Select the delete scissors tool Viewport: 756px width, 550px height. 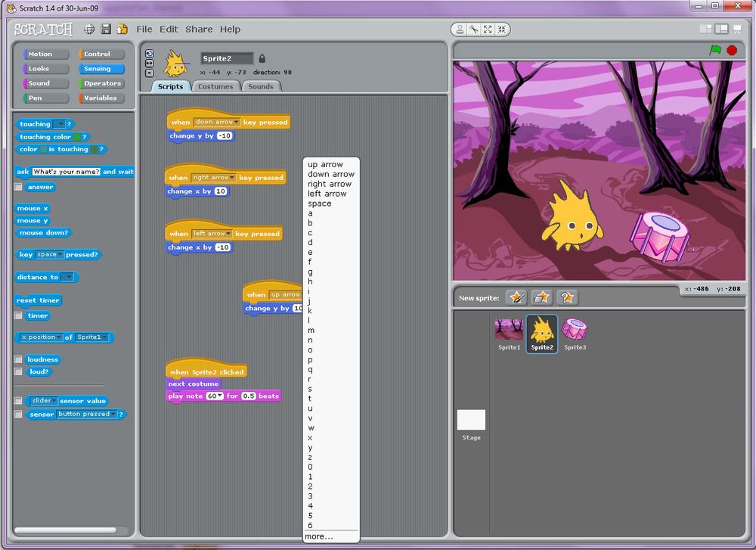pos(474,30)
